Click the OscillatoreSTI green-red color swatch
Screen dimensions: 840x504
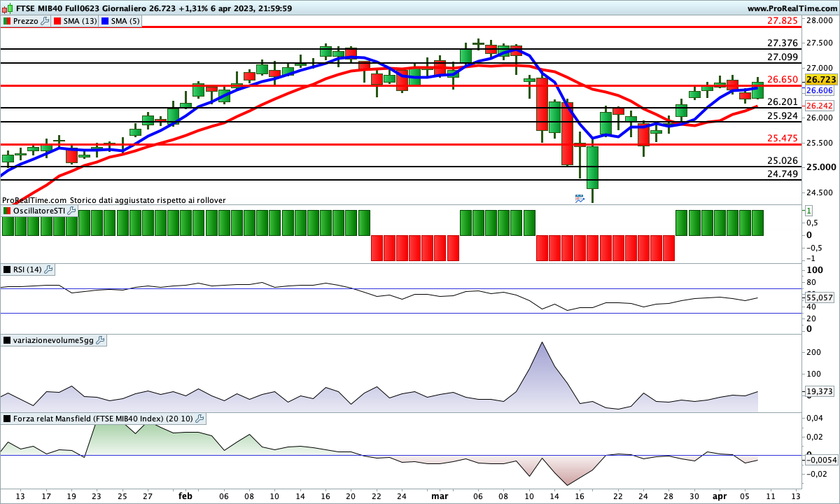tap(7, 211)
